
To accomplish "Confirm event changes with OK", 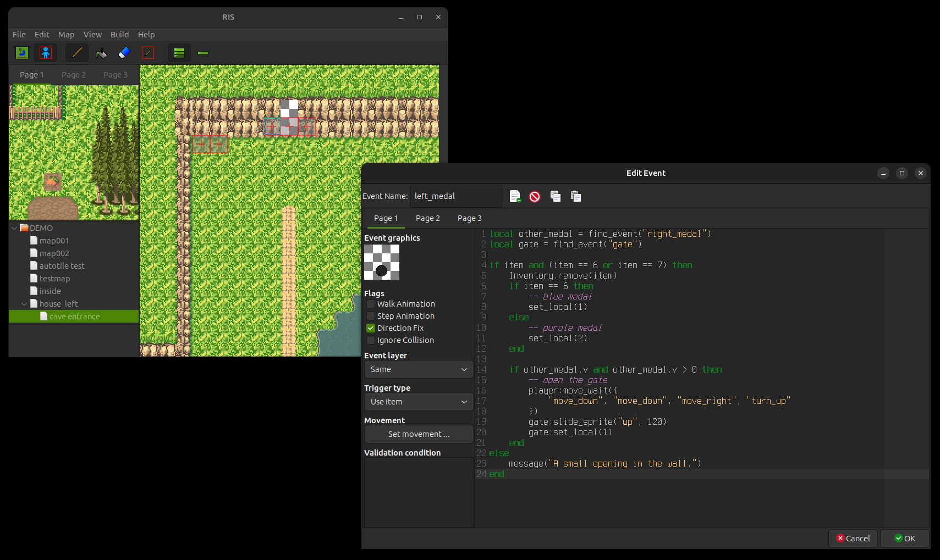I will click(905, 539).
